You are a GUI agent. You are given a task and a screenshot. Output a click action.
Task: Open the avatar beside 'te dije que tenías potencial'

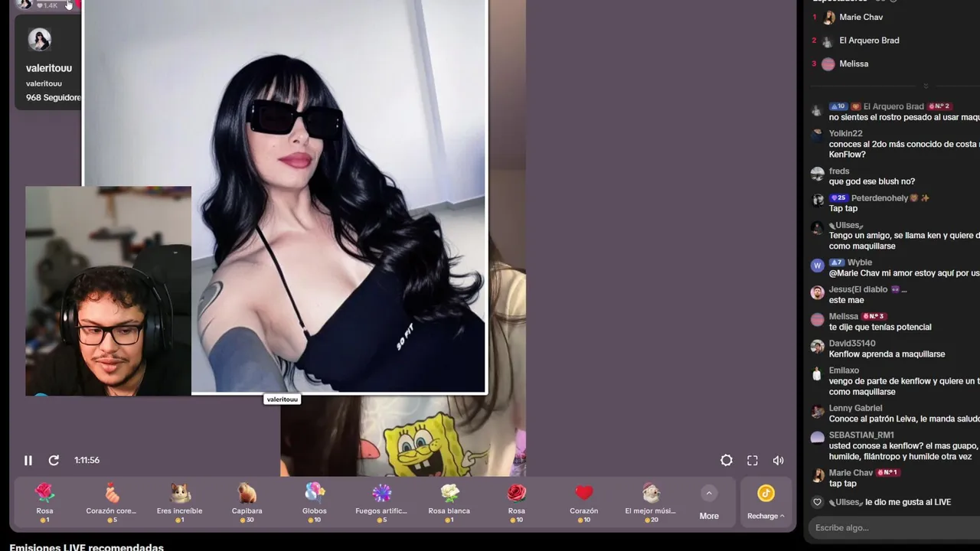tap(818, 319)
